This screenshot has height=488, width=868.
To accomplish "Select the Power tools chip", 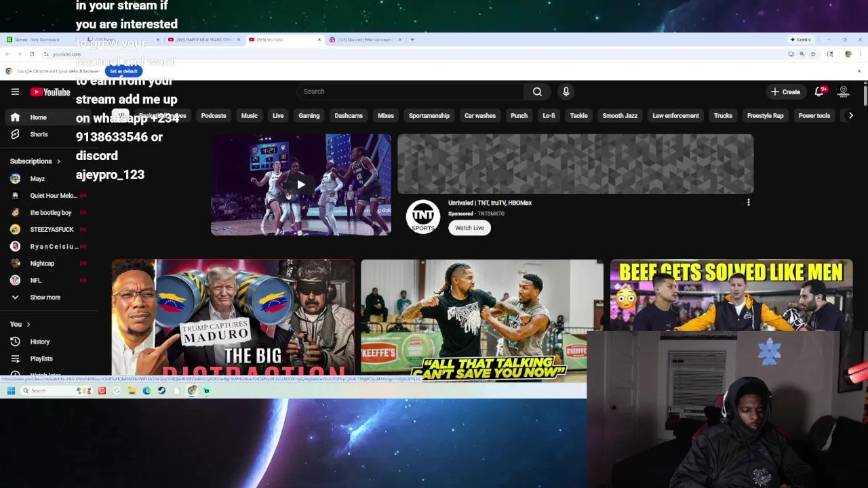I will coord(814,116).
